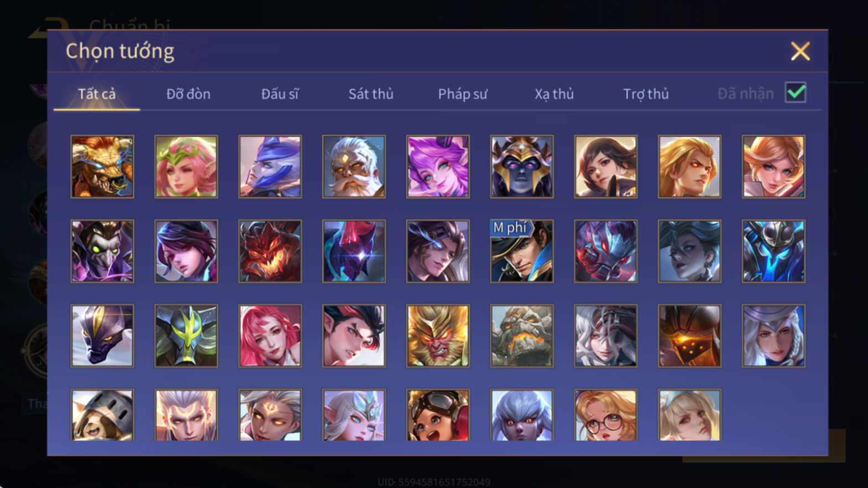Select the red fire demon hero portrait

click(x=270, y=251)
